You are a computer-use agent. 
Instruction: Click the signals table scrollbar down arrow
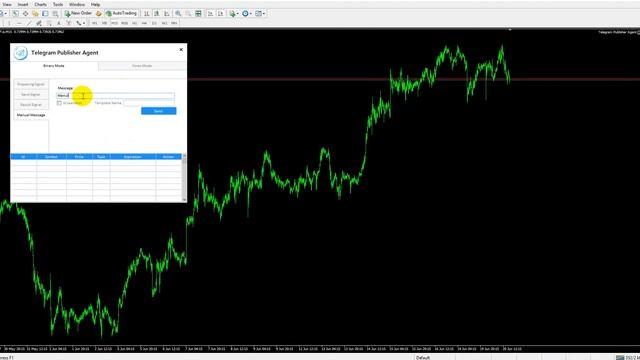pyautogui.click(x=184, y=200)
